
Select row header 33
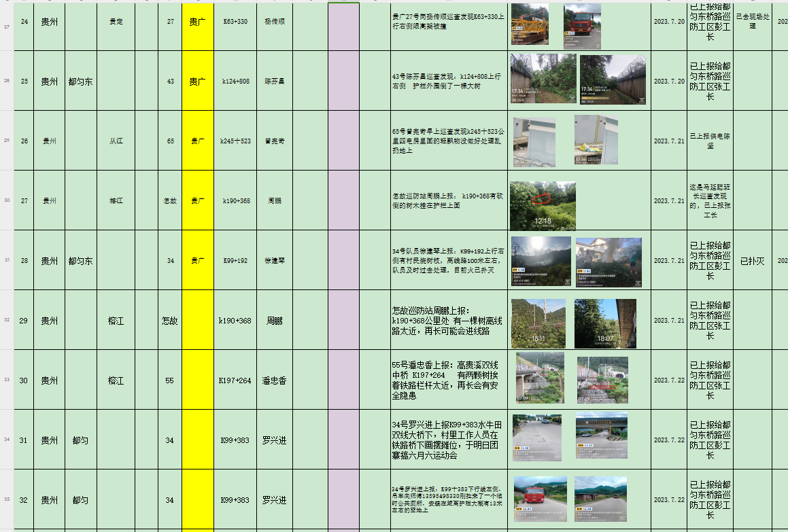pos(7,380)
